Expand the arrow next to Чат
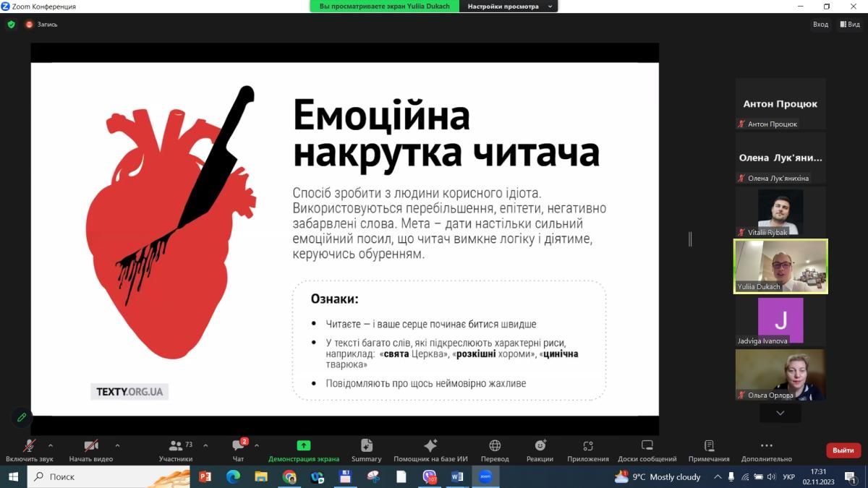Screen dimensions: 868x488 (257, 445)
